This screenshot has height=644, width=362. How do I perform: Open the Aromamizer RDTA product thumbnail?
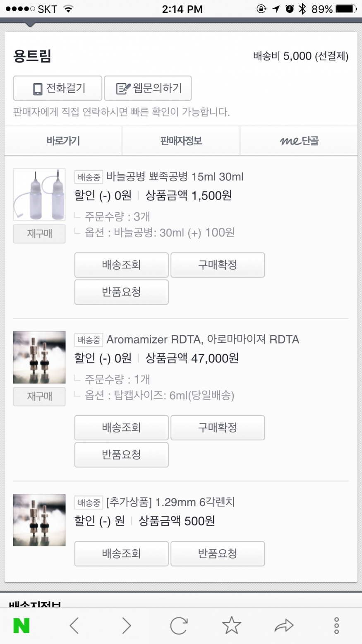click(x=39, y=357)
